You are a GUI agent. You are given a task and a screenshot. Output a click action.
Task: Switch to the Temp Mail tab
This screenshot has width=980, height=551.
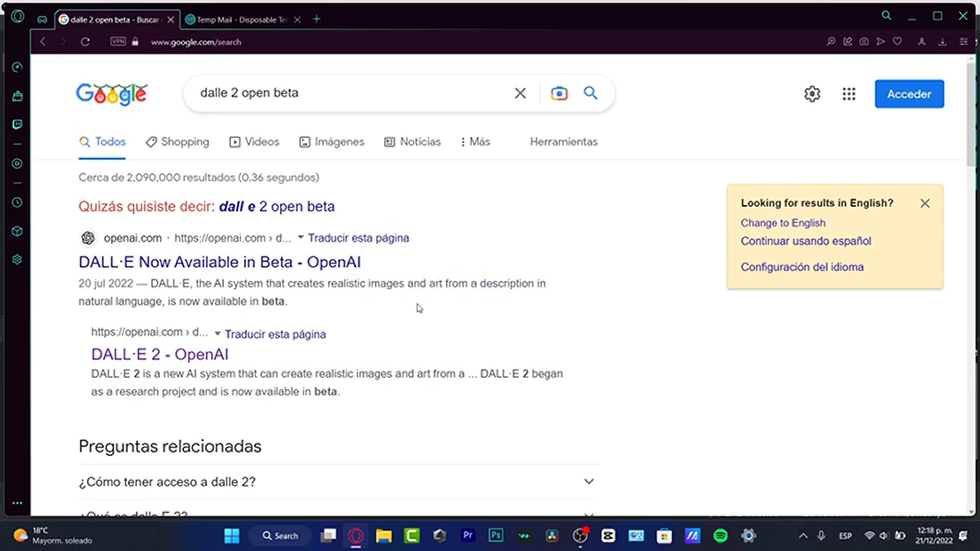click(x=237, y=19)
